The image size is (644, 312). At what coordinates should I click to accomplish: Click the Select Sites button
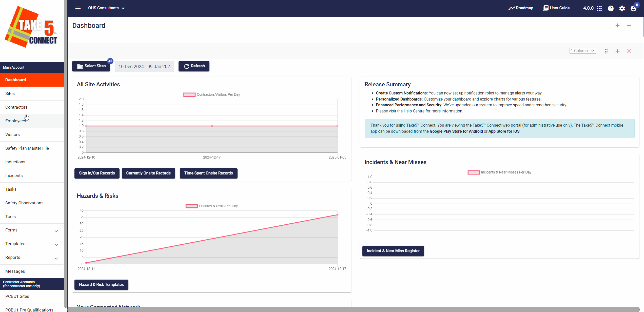pyautogui.click(x=91, y=66)
